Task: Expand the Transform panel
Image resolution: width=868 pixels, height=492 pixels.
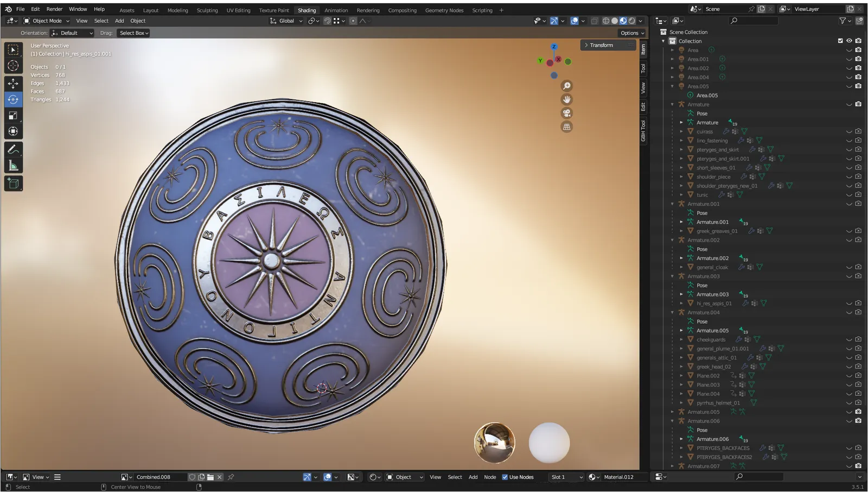Action: tap(608, 45)
